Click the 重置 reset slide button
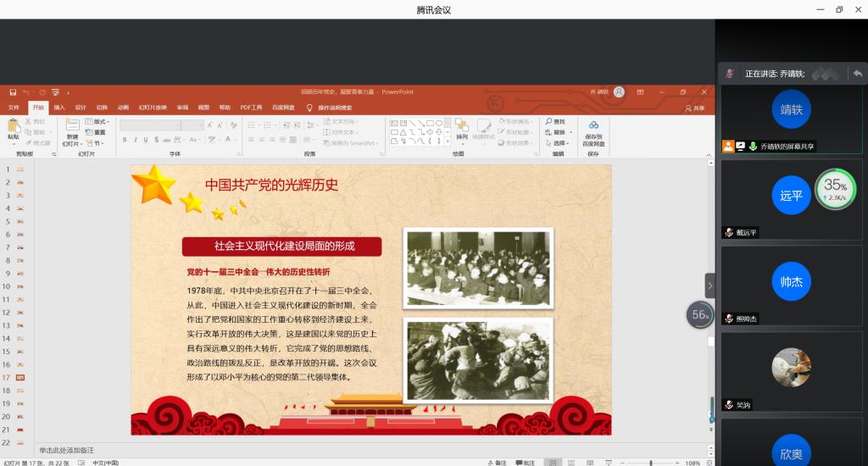Image resolution: width=868 pixels, height=466 pixels. (97, 132)
